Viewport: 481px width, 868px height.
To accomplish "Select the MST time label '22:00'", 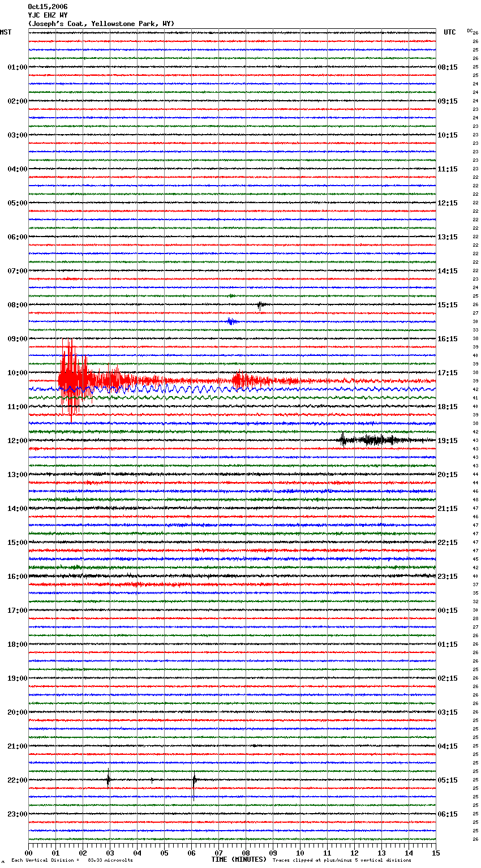I will pos(17,780).
